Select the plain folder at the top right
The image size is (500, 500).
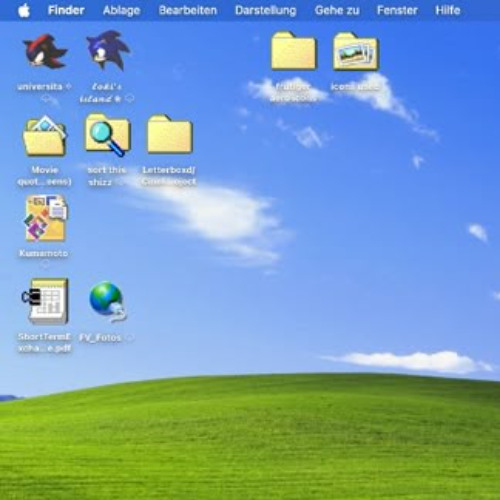[x=293, y=51]
